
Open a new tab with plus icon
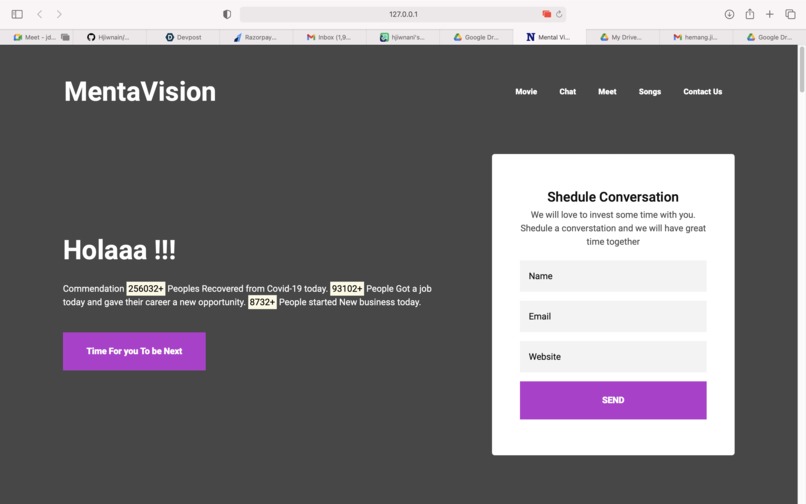[x=770, y=14]
